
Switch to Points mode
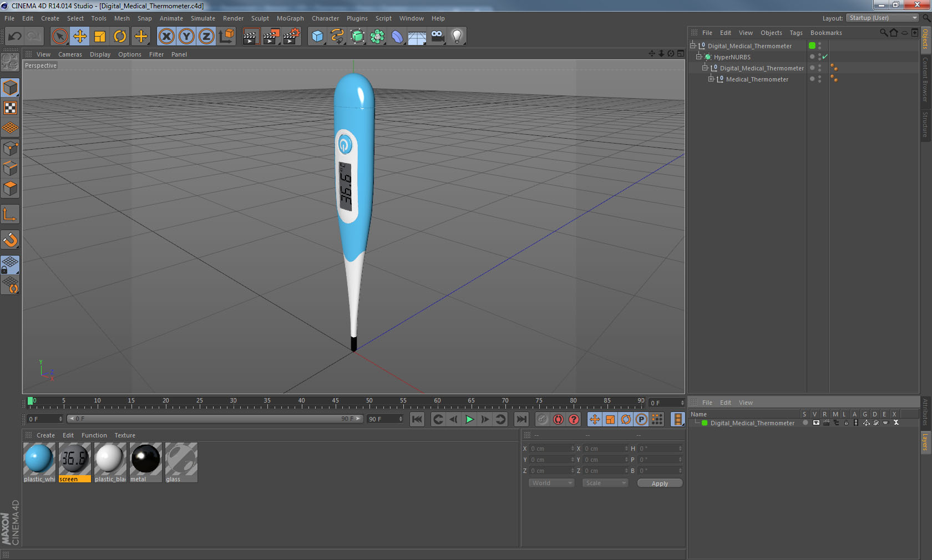point(11,148)
